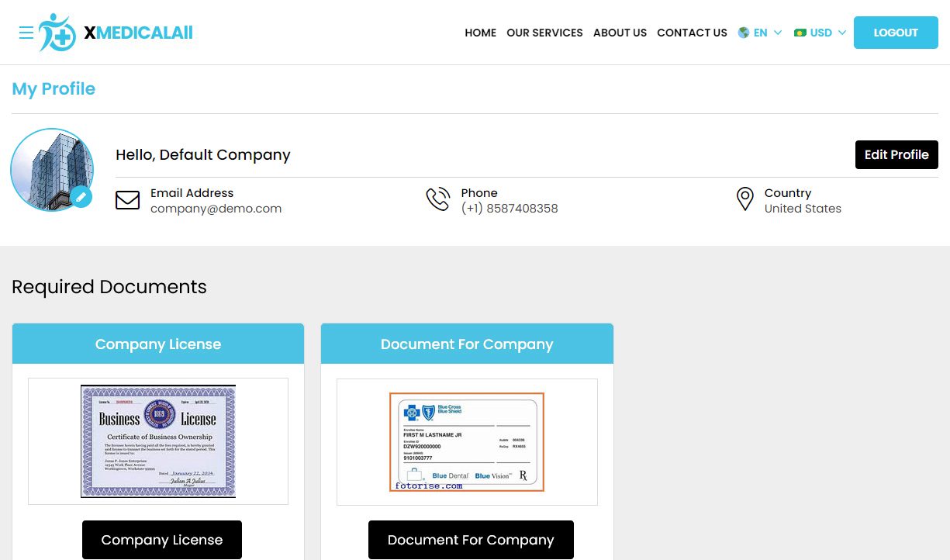Open the Contact Us page

692,33
